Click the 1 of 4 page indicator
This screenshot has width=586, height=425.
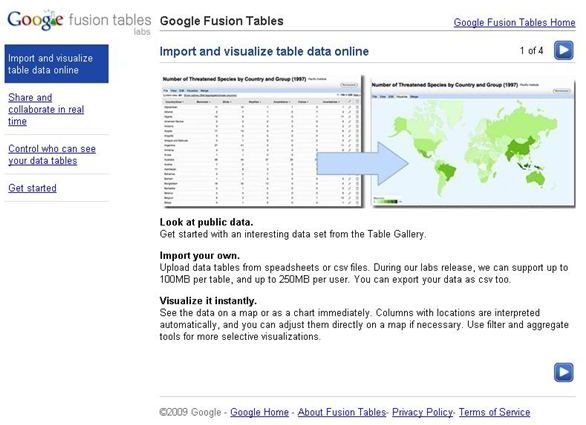point(531,50)
